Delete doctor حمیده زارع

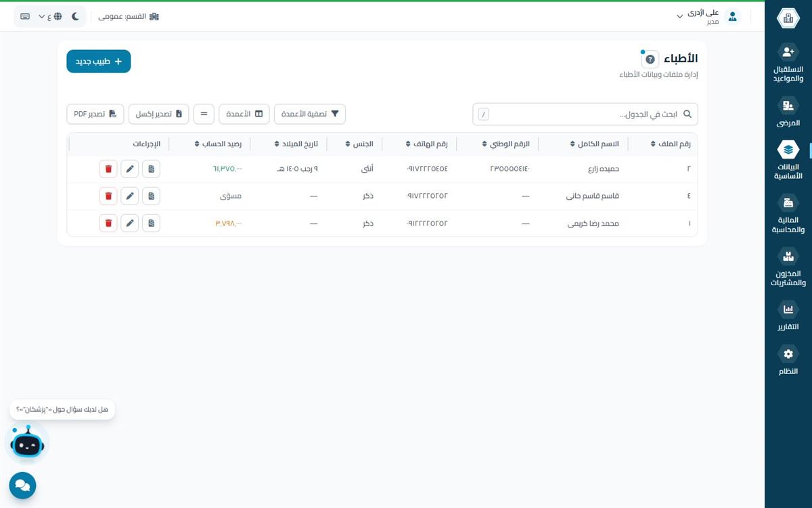(108, 169)
